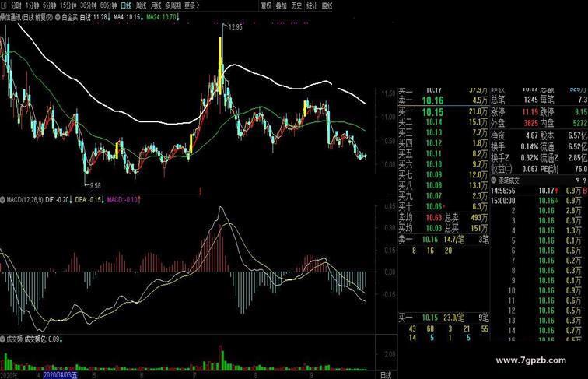Switch to the 日线 daily chart tab

pyautogui.click(x=126, y=5)
